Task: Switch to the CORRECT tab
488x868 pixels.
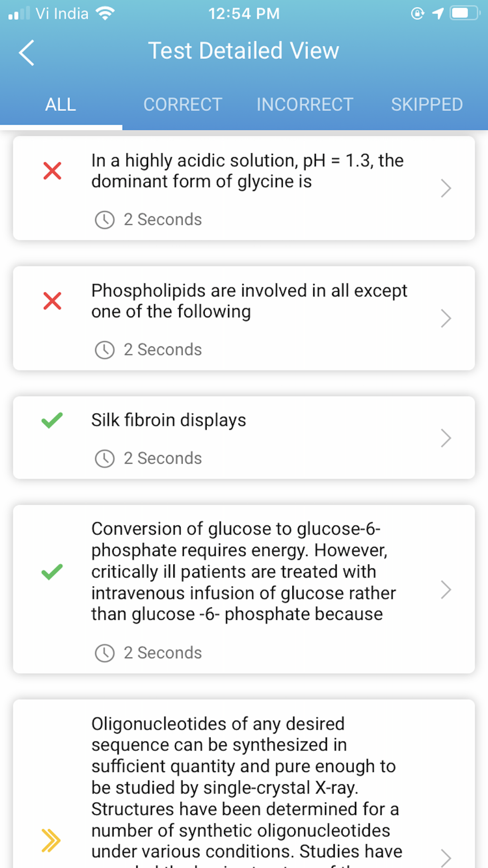Action: point(183,104)
